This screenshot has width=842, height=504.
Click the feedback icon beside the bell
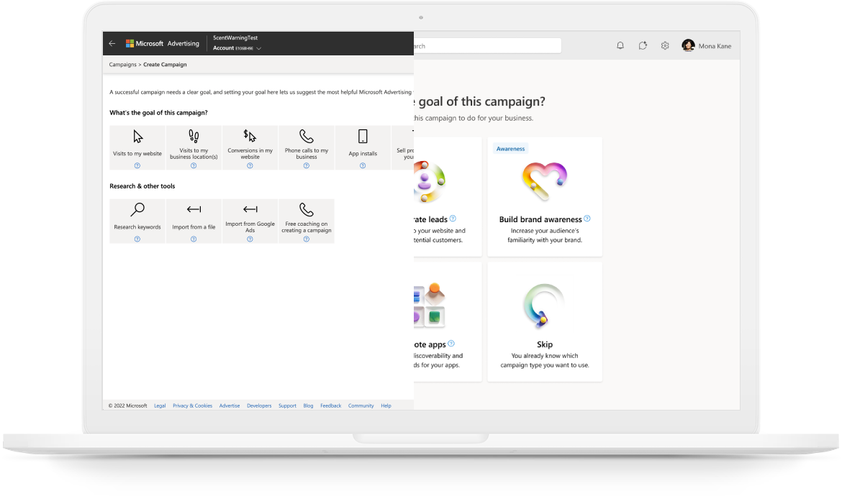click(x=643, y=45)
